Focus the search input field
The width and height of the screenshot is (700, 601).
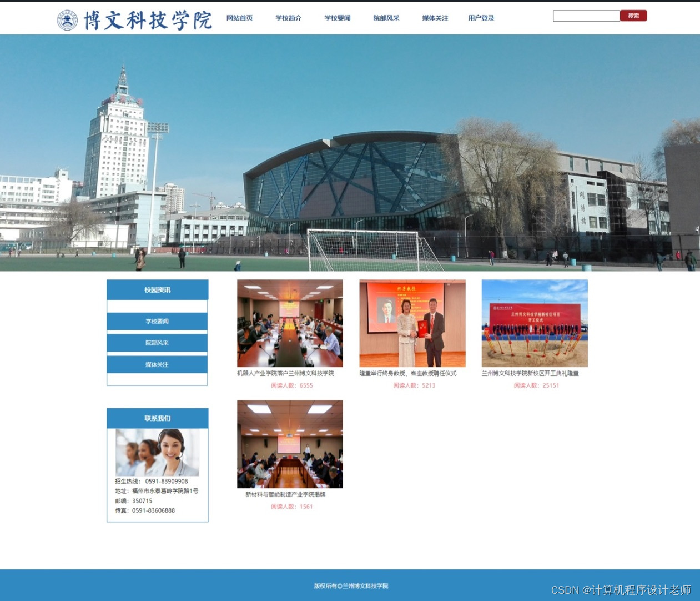click(586, 16)
